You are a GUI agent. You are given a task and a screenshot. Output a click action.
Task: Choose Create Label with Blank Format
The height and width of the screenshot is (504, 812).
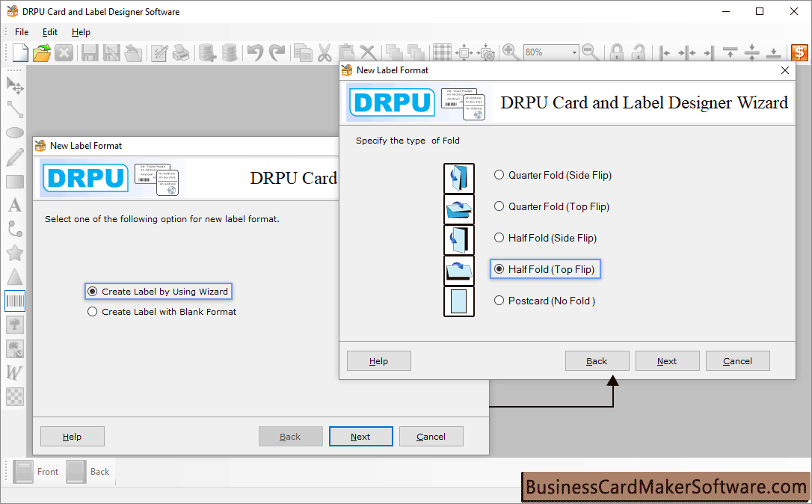pyautogui.click(x=162, y=312)
